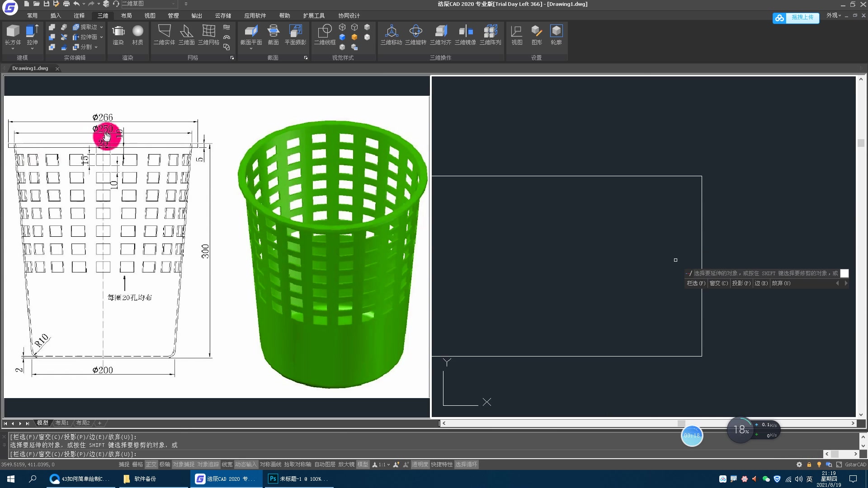Choose the 三维面 3D face tool
This screenshot has height=488, width=868.
click(x=186, y=35)
